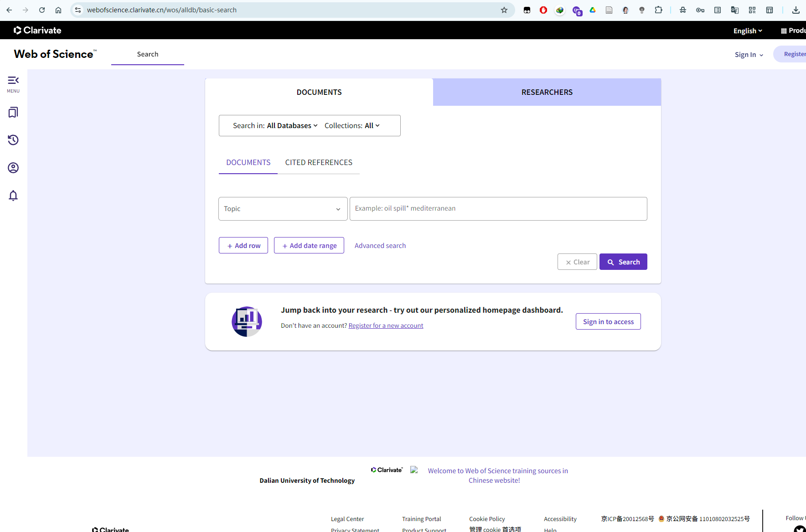Reload the page

[x=42, y=10]
